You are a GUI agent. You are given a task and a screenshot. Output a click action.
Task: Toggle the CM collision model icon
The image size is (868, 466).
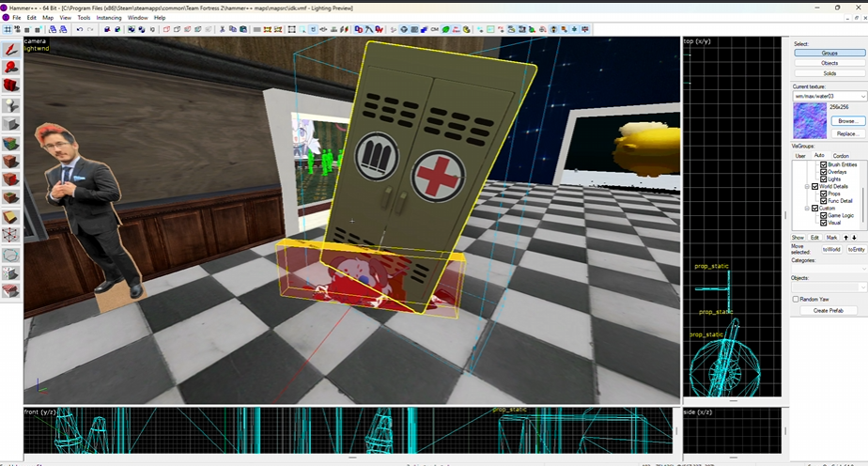pos(435,29)
